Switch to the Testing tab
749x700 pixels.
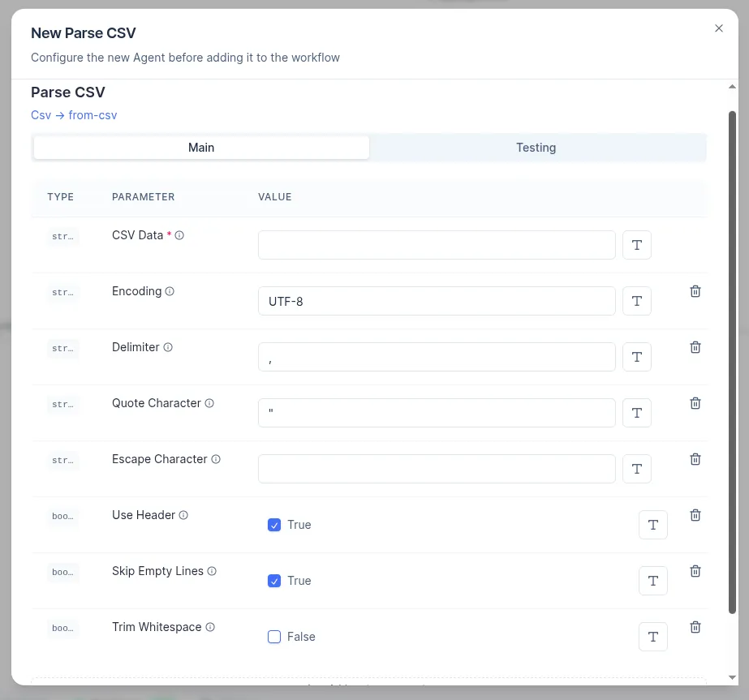536,147
